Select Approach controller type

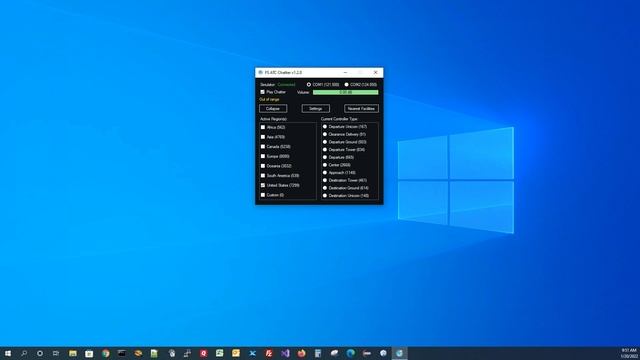pos(325,173)
